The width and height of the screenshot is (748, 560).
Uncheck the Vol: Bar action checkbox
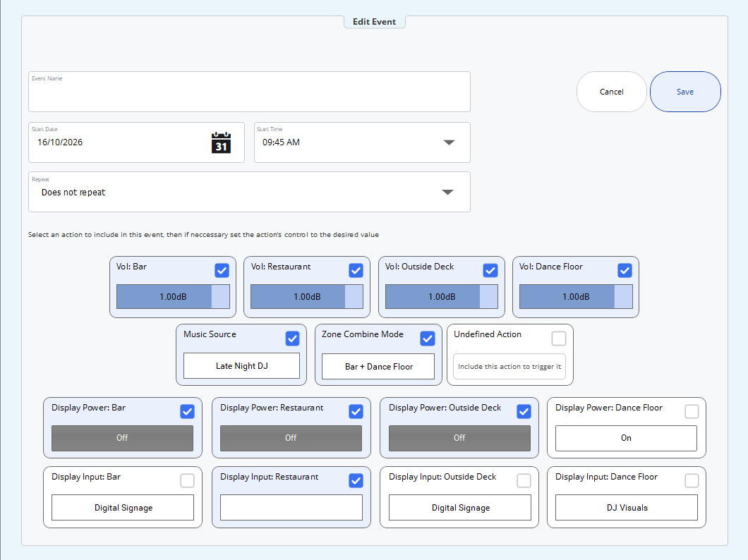pyautogui.click(x=222, y=270)
